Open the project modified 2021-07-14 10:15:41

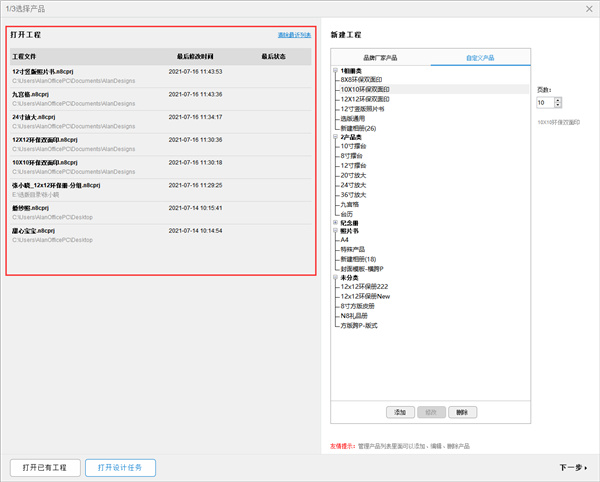pyautogui.click(x=161, y=212)
